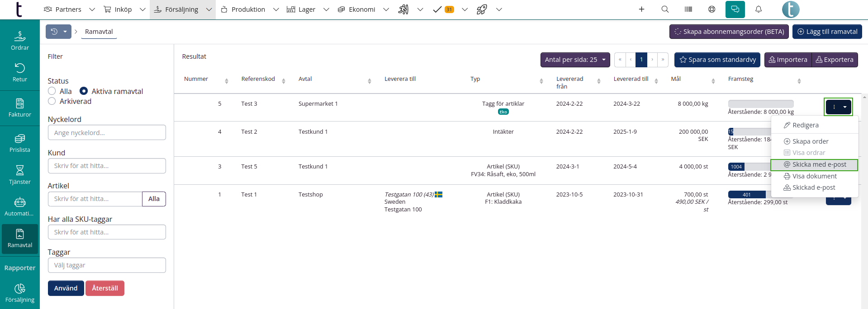This screenshot has width=868, height=309.
Task: Open Fakturor from the sidebar
Action: (x=20, y=108)
